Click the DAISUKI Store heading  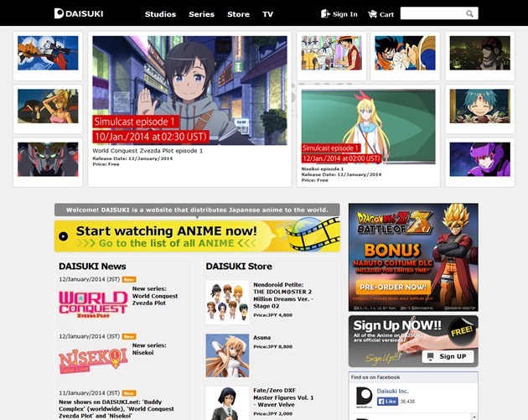click(x=239, y=267)
